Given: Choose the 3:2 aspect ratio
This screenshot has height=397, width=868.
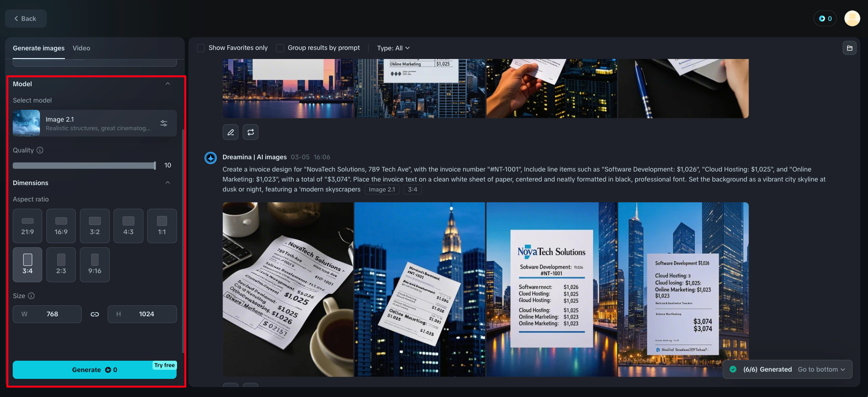Looking at the screenshot, I should point(95,226).
